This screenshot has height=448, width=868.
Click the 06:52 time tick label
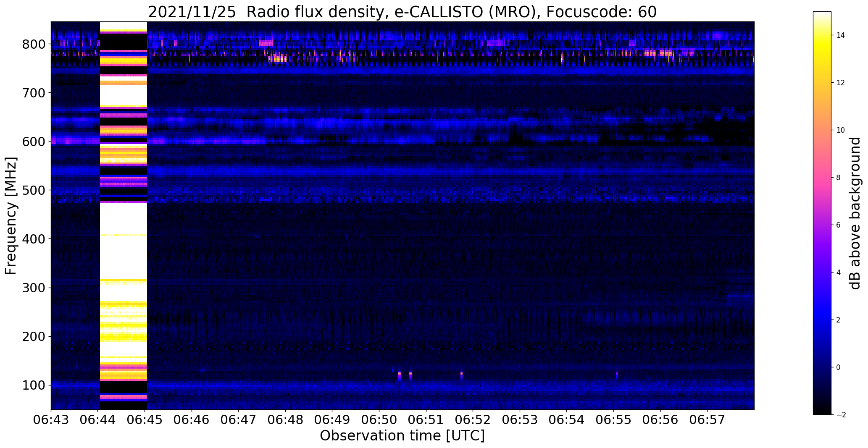473,420
